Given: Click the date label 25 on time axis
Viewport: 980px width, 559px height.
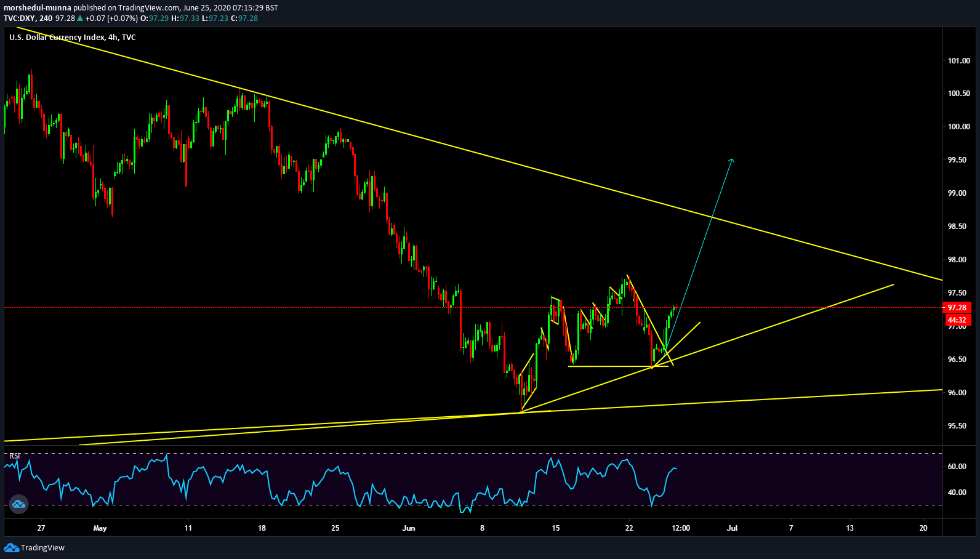Looking at the screenshot, I should (x=335, y=528).
